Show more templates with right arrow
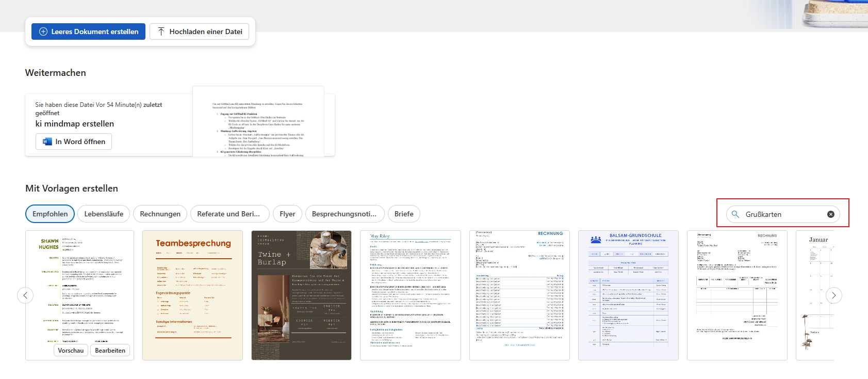 point(834,295)
